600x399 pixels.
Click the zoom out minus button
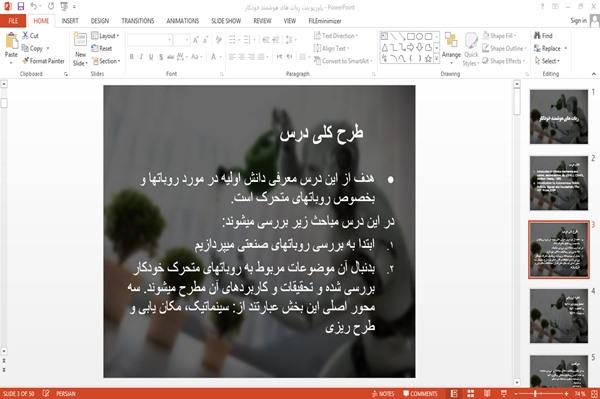(516, 394)
